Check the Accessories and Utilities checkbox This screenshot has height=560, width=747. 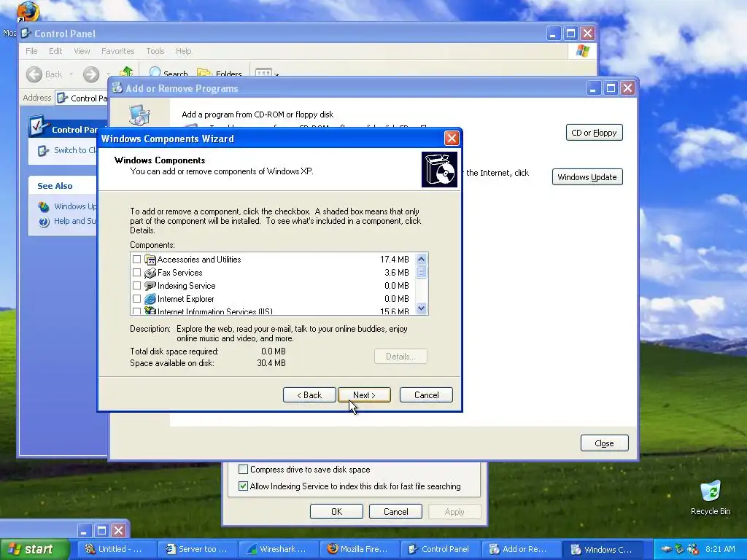(x=136, y=260)
